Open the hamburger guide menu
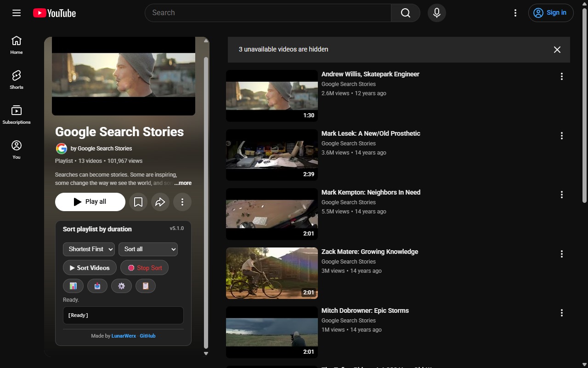Viewport: 588px width, 368px height. point(17,13)
